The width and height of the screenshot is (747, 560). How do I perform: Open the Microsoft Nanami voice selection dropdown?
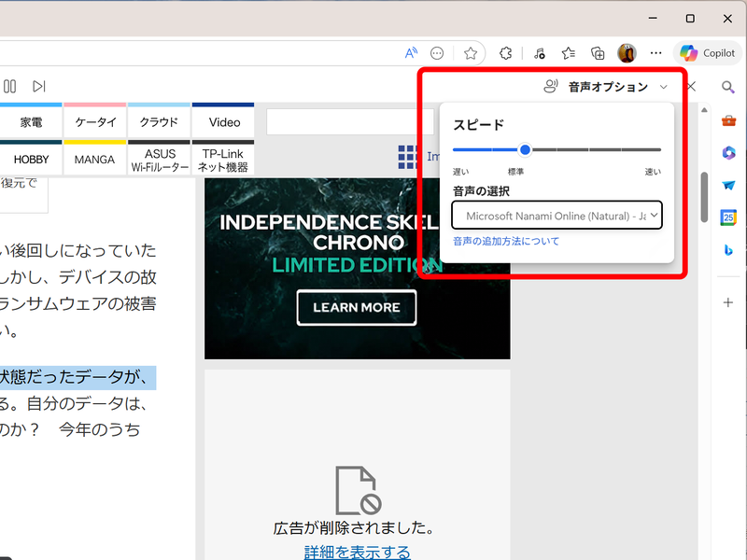coord(557,216)
